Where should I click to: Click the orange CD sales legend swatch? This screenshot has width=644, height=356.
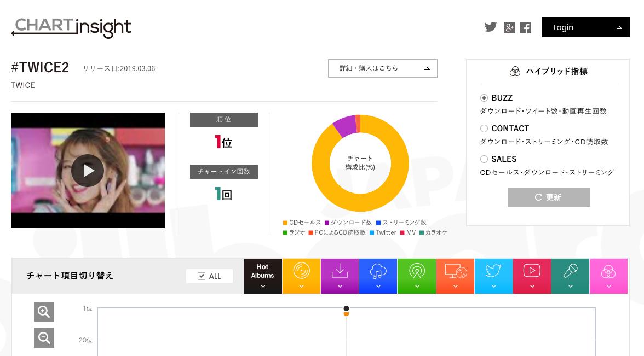285,223
